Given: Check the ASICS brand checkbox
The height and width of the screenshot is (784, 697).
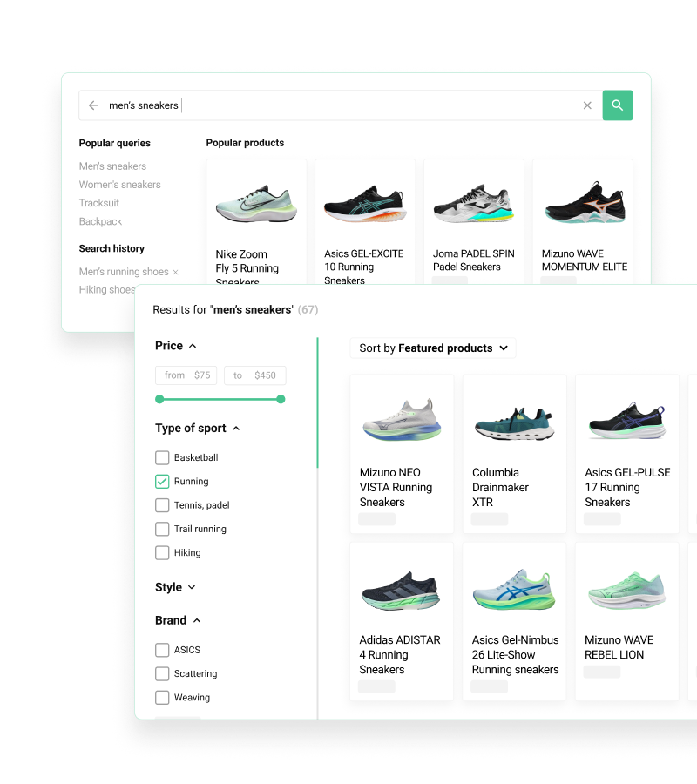Looking at the screenshot, I should pyautogui.click(x=162, y=650).
